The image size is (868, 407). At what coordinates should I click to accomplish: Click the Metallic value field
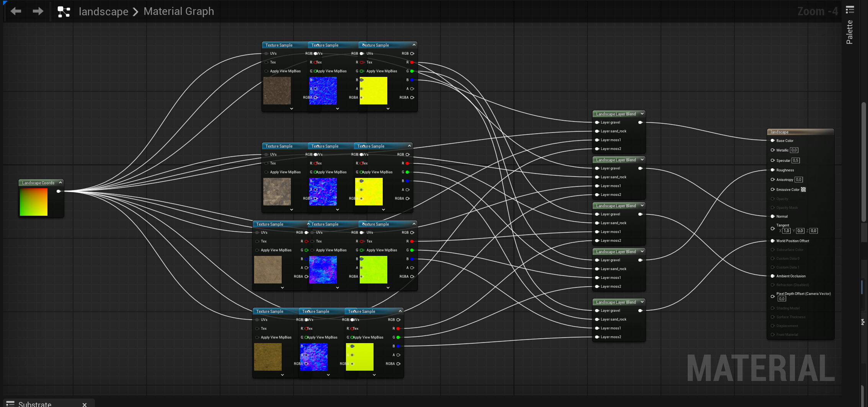pyautogui.click(x=794, y=150)
